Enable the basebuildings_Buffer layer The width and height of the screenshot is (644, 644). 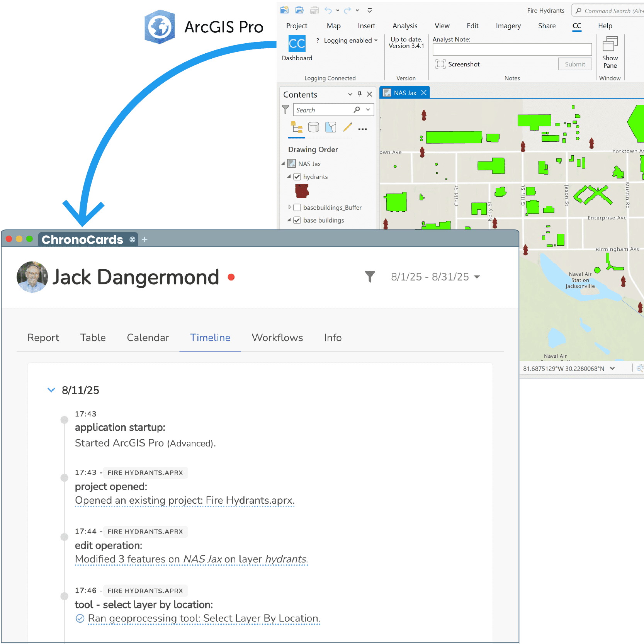coord(297,207)
